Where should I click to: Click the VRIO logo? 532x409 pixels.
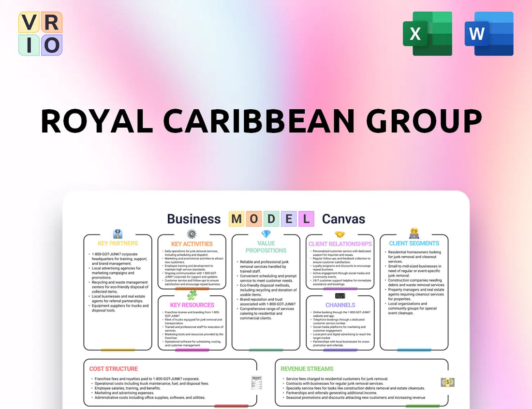[x=40, y=33]
